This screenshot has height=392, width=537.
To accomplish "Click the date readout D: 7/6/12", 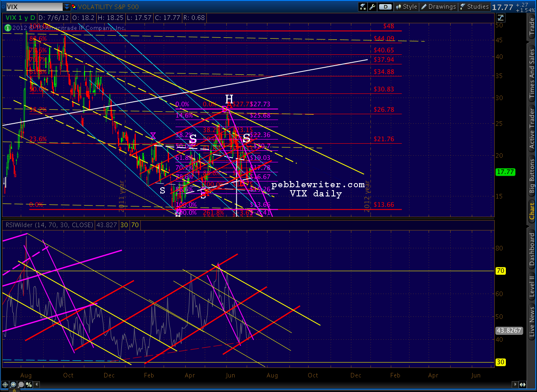I will pyautogui.click(x=54, y=18).
